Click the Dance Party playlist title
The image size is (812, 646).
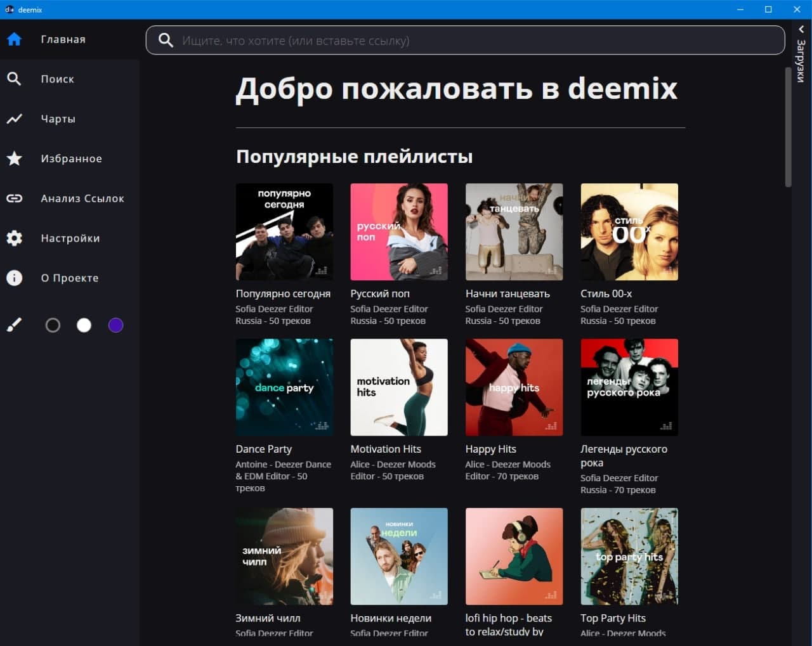coord(264,449)
